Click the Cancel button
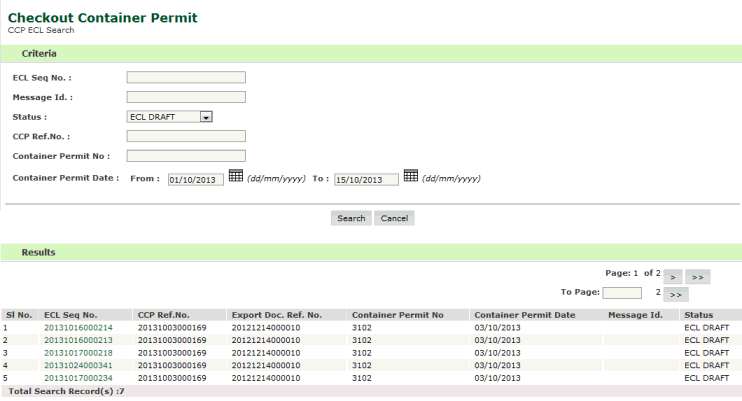742x401 pixels. tap(394, 218)
